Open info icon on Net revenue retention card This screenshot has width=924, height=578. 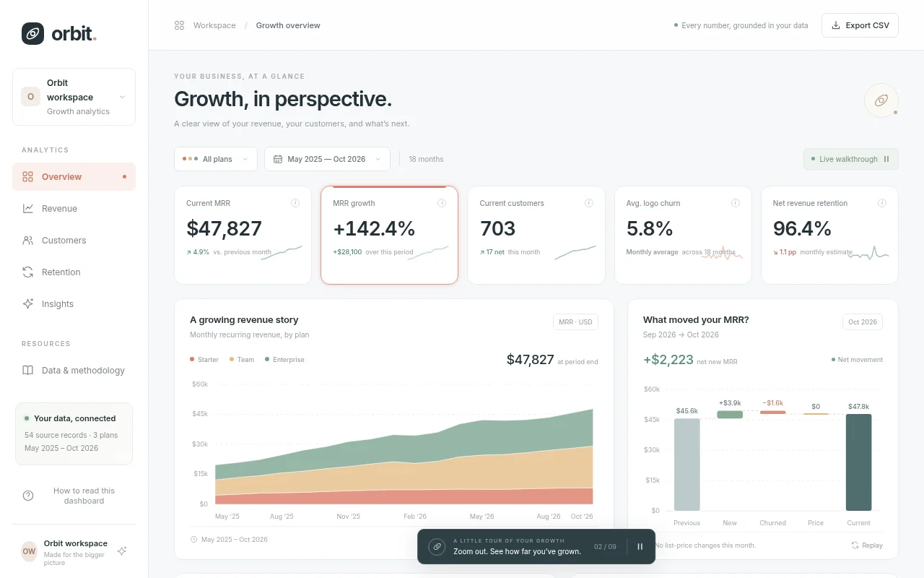[882, 203]
